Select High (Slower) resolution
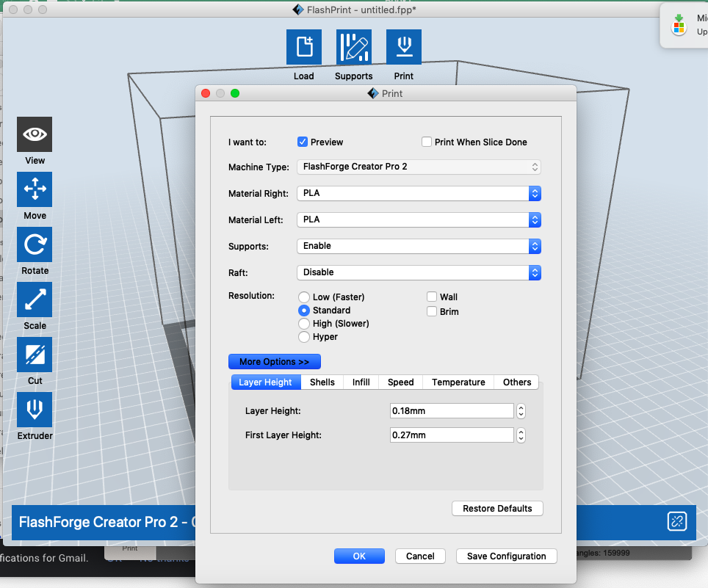Viewport: 708px width, 588px height. (x=304, y=324)
